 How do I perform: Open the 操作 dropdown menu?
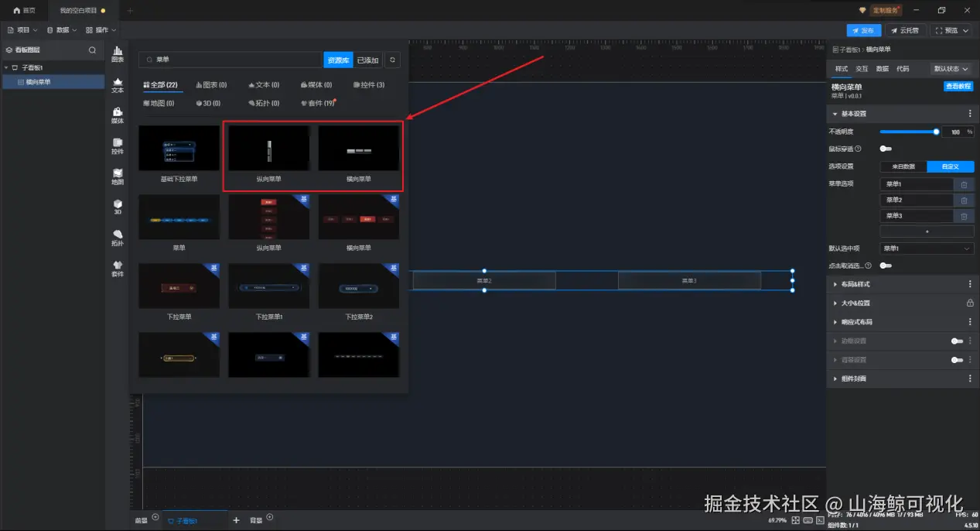101,30
